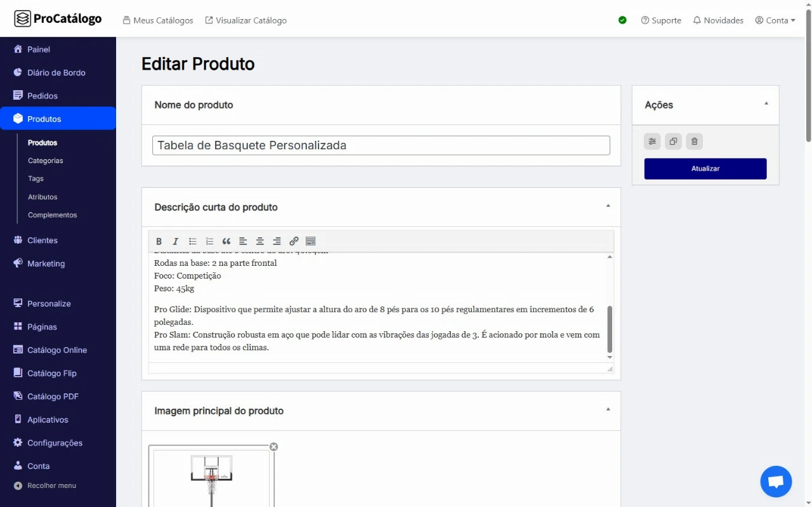812x507 pixels.
Task: Open the live chat bubble
Action: click(776, 482)
